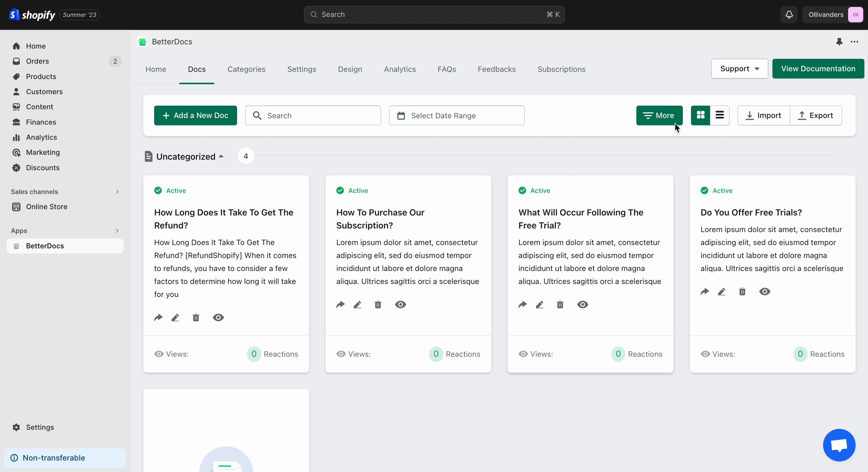Expand the Uncategorized section collapse arrow
Image resolution: width=868 pixels, height=472 pixels.
pos(222,156)
